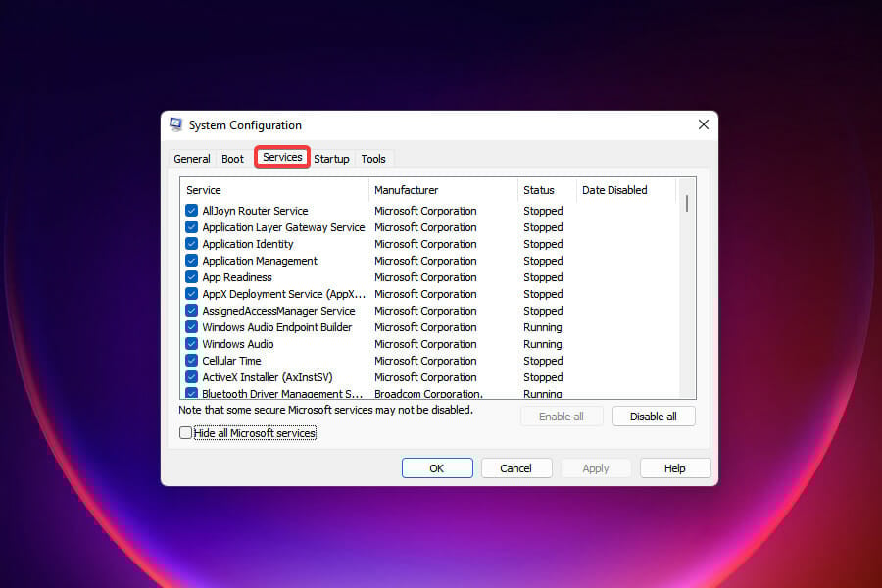
Task: Uncheck Application Layer Gateway Service checkbox
Action: (191, 227)
